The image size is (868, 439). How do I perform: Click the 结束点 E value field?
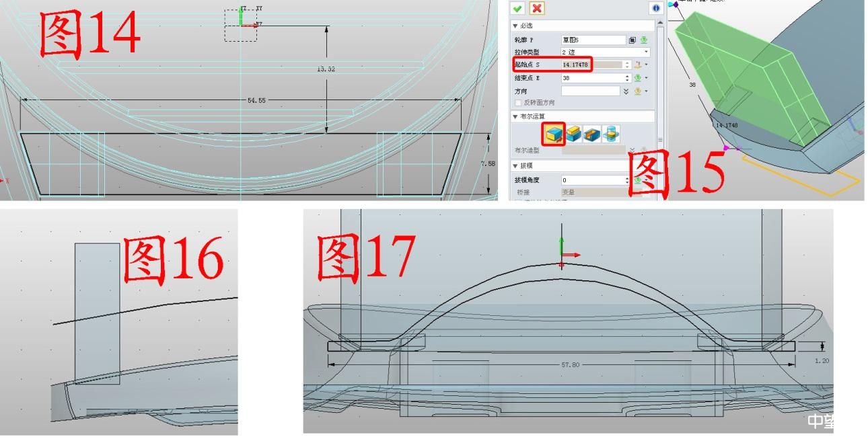tap(592, 78)
